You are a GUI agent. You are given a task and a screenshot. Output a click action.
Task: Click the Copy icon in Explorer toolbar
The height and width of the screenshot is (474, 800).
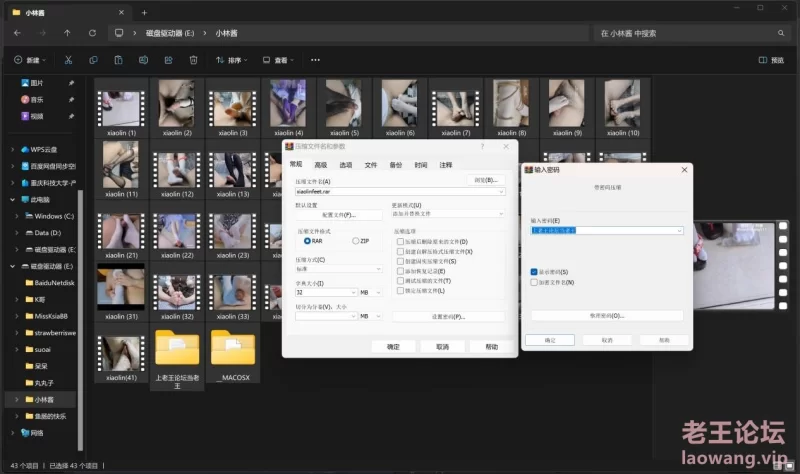point(93,60)
